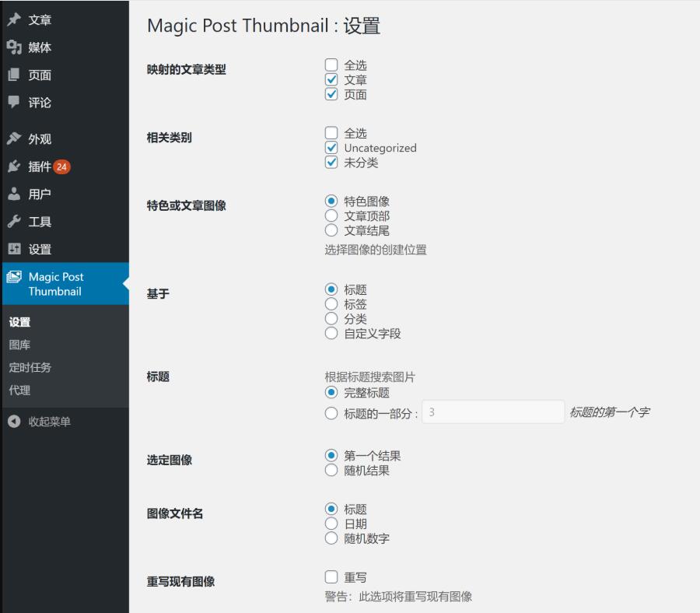This screenshot has width=700, height=613.
Task: Open the 图库 submenu link
Action: [19, 345]
